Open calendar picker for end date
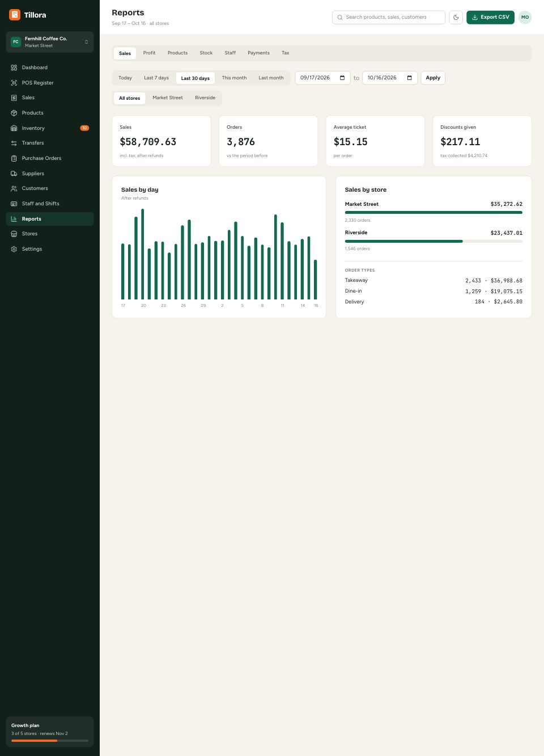The image size is (544, 756). click(410, 78)
